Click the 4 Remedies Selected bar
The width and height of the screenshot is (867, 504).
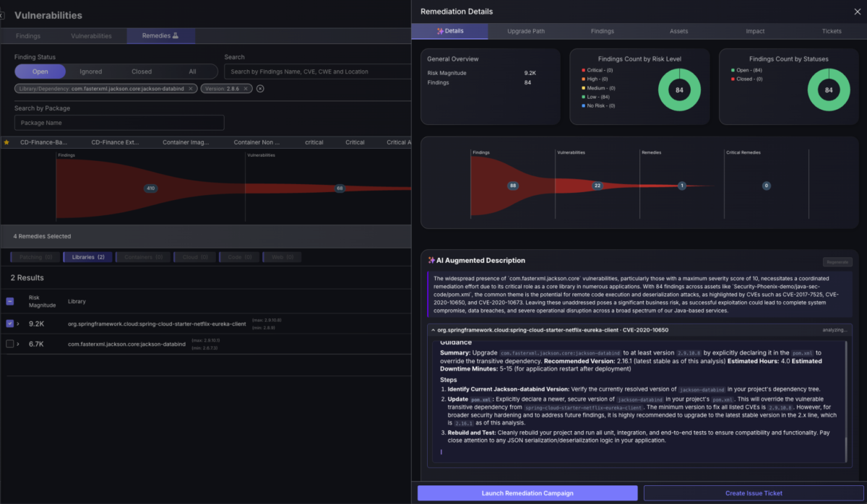click(206, 236)
